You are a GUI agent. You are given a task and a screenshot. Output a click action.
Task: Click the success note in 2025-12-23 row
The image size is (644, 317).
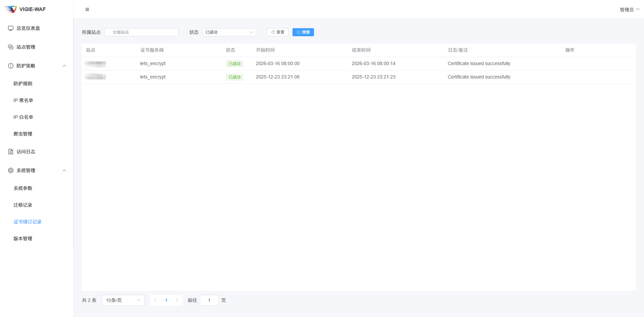coord(479,77)
